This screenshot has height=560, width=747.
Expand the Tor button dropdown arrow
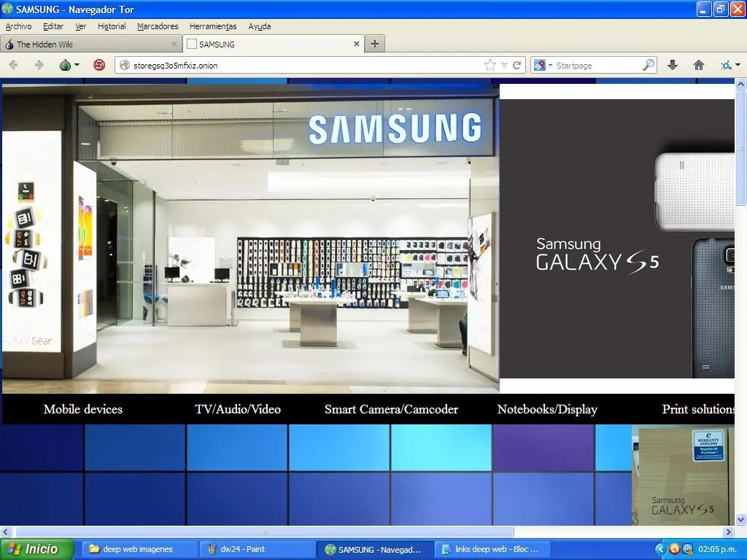coord(77,65)
